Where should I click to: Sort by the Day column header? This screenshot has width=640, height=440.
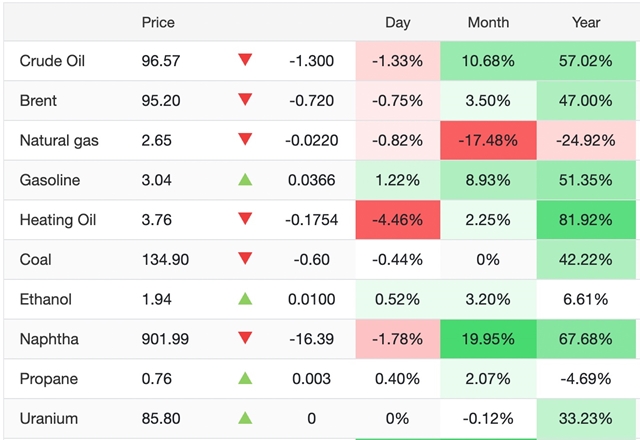(397, 22)
